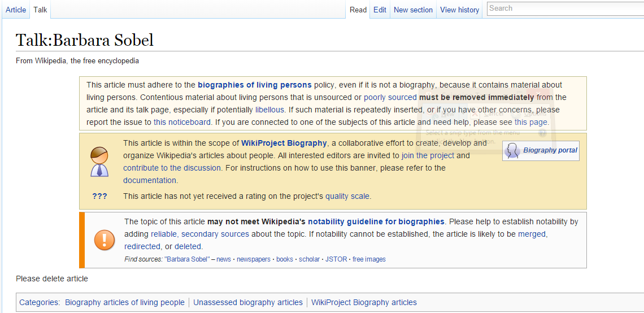This screenshot has height=313, width=644.
Task: Click the WikiProject Biography person icon
Action: [x=99, y=162]
